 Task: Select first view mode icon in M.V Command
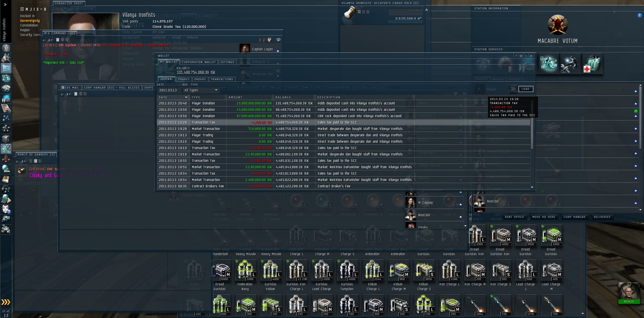pyautogui.click(x=58, y=40)
